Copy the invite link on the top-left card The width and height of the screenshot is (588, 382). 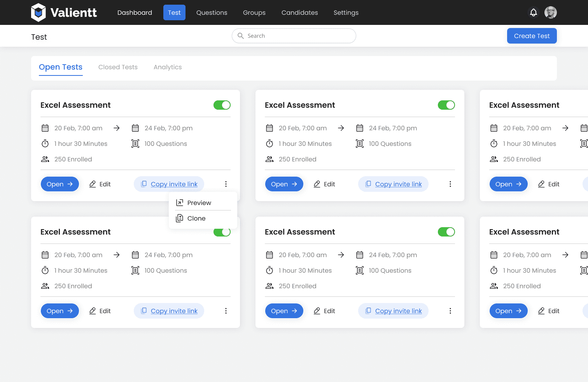point(169,184)
